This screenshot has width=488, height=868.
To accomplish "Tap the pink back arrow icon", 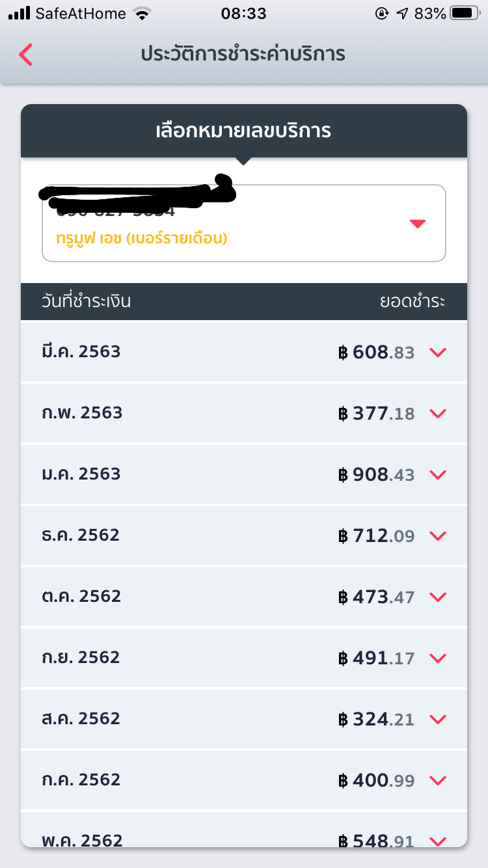I will click(26, 55).
